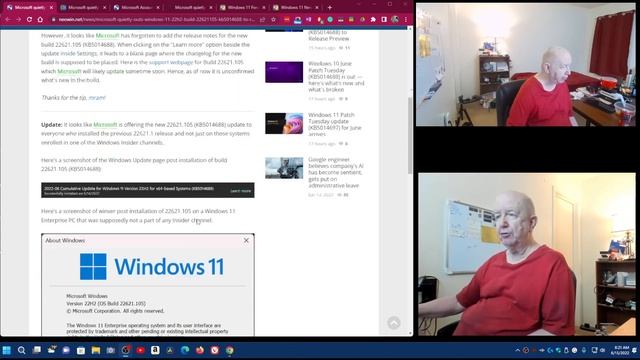The width and height of the screenshot is (640, 360).
Task: Go to the browser home page
Action: click(40, 19)
